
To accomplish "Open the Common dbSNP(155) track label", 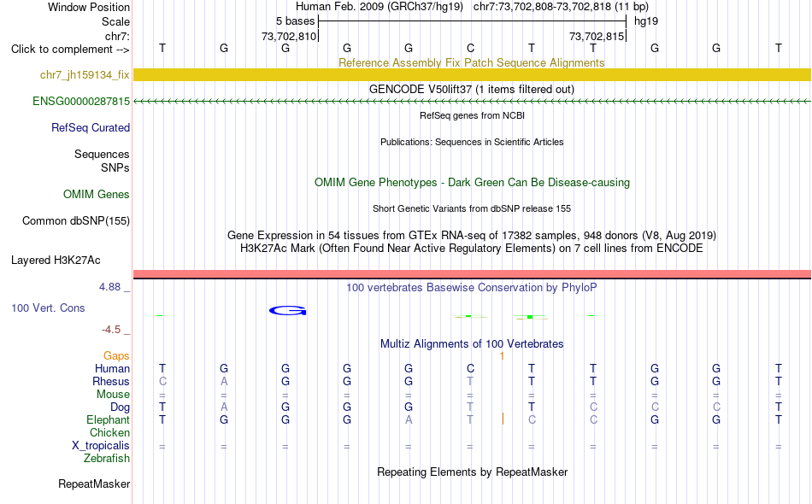I will (76, 221).
